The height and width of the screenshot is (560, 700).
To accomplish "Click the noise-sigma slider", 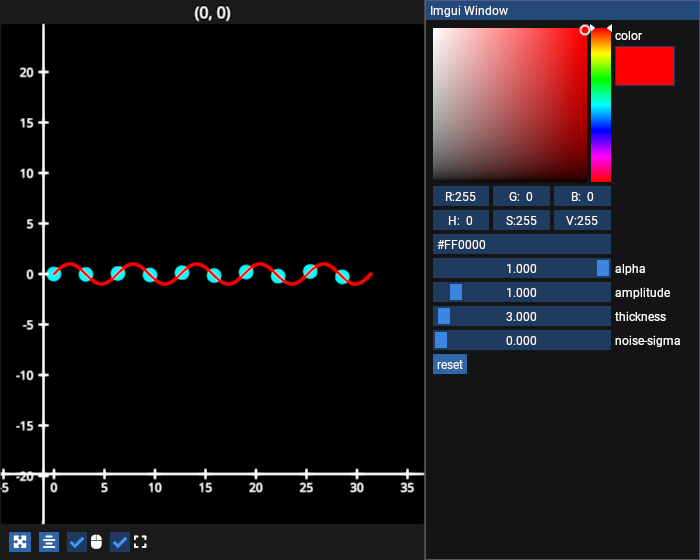I will tap(521, 340).
